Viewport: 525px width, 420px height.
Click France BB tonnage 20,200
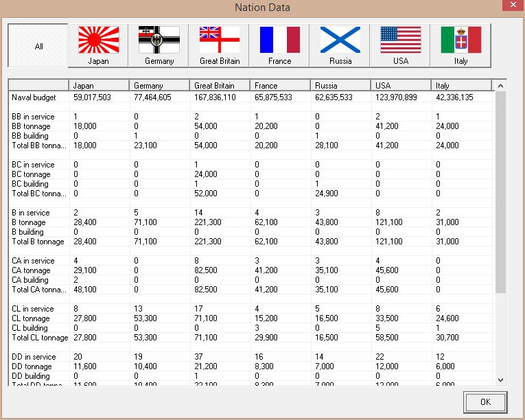coord(266,126)
